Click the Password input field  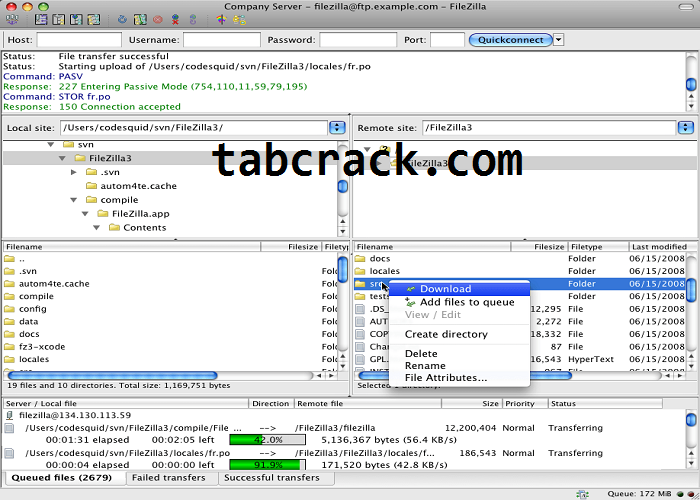point(358,40)
